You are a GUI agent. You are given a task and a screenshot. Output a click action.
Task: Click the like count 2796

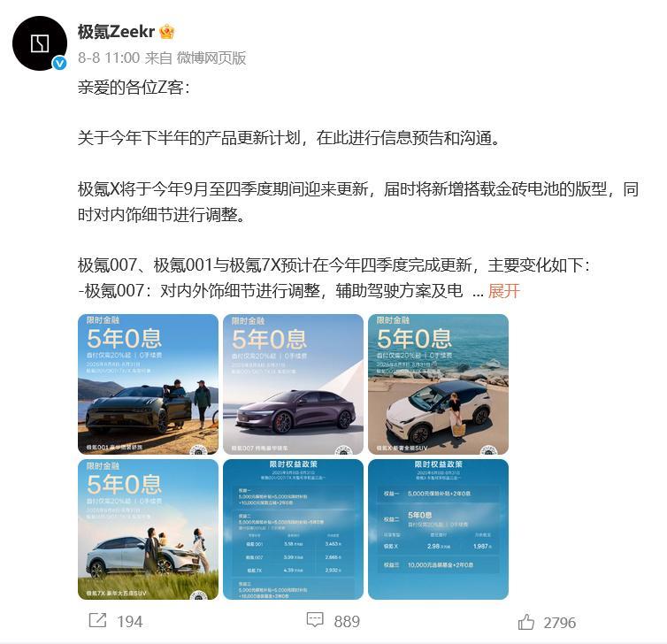[559, 623]
